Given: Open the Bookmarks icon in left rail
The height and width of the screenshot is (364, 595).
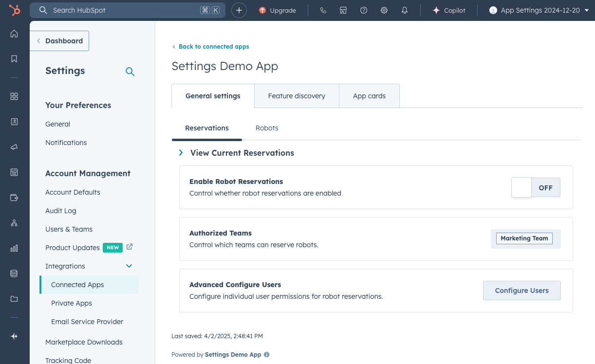Looking at the screenshot, I should (x=14, y=59).
